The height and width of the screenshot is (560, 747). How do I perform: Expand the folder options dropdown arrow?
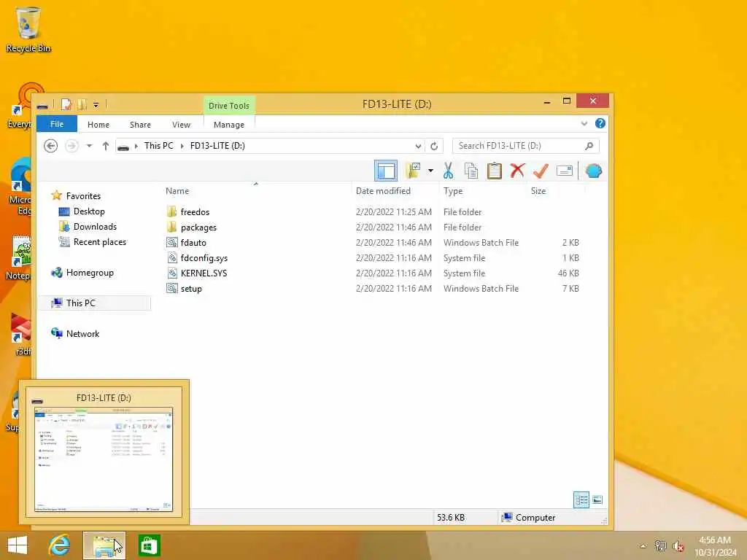tap(430, 171)
